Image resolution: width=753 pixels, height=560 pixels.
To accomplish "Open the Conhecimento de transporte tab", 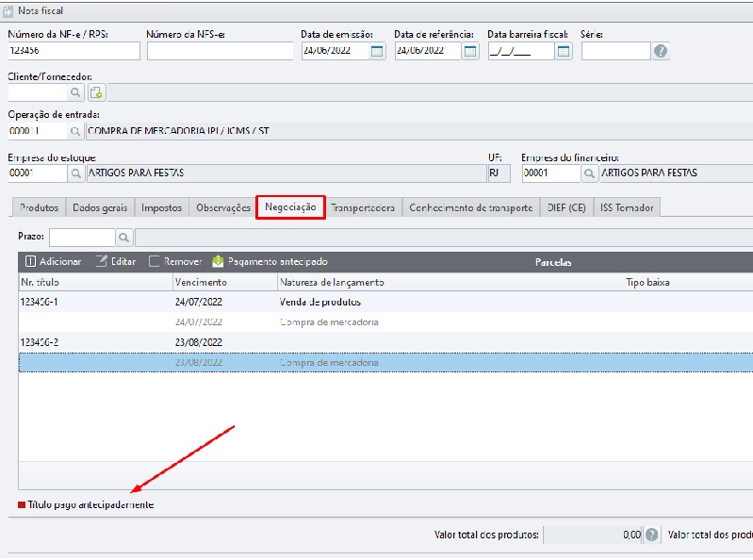I will tap(470, 208).
